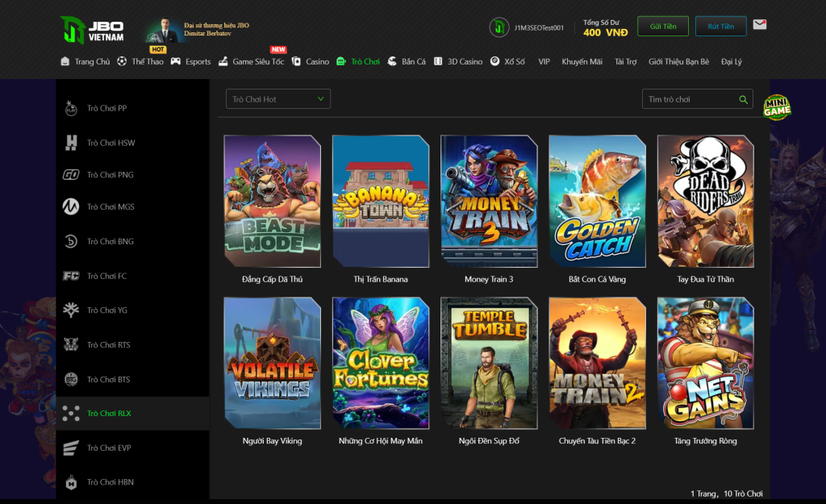
Task: Open the Xổ Số menu item
Action: click(x=515, y=61)
